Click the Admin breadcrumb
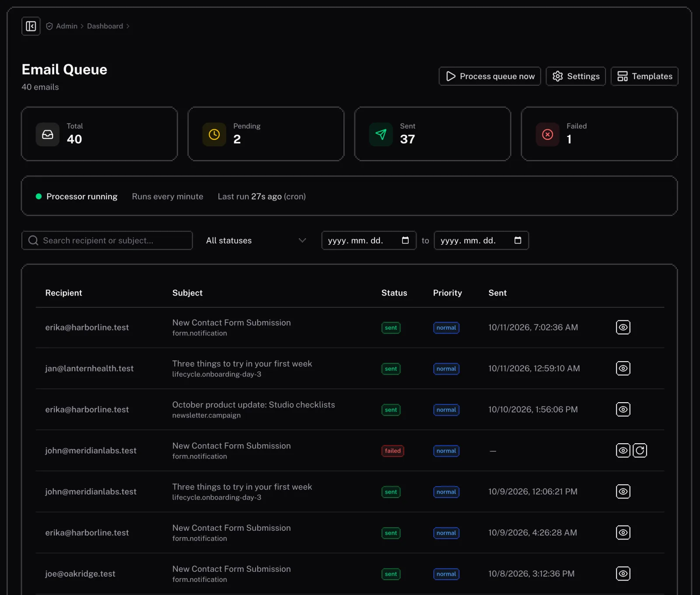Screen dimensions: 700x595 [x=66, y=26]
